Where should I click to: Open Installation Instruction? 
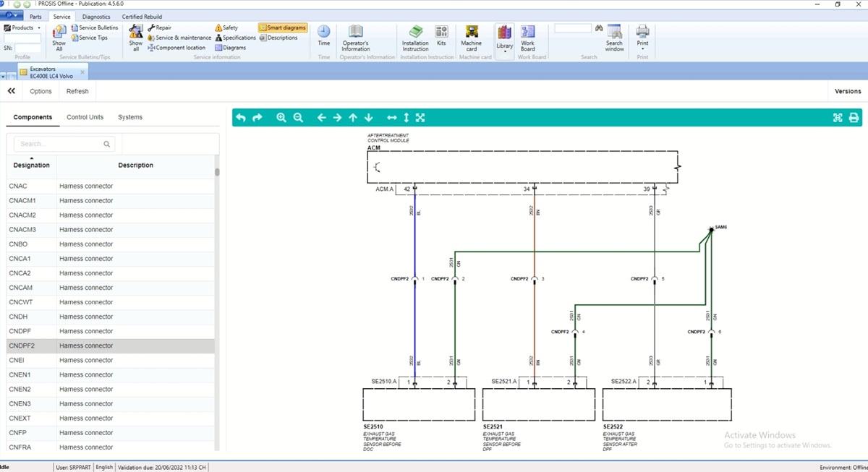(x=415, y=37)
